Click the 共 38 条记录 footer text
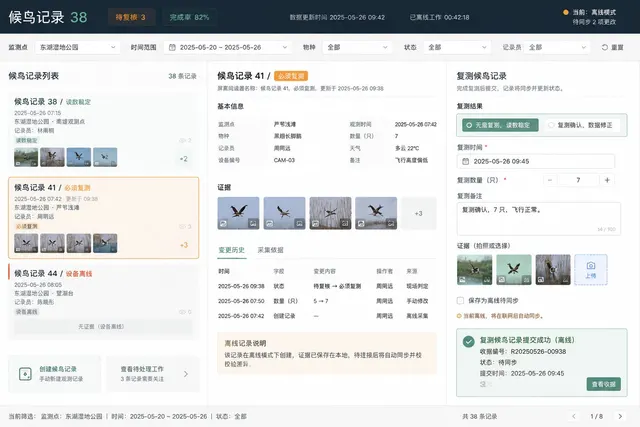Image resolution: width=640 pixels, height=427 pixels. (x=480, y=416)
